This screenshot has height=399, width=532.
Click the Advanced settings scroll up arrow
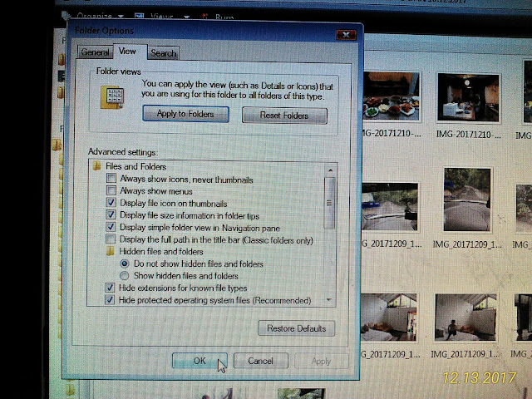pyautogui.click(x=330, y=170)
